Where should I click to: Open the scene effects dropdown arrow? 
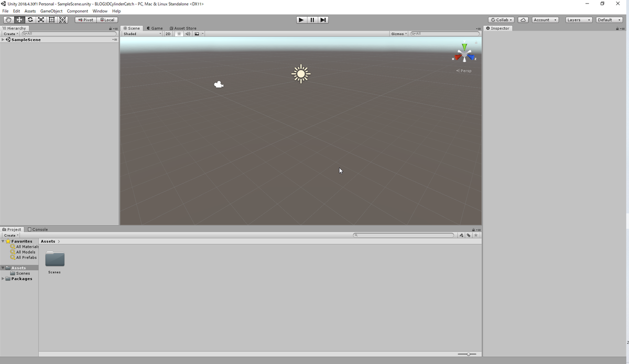point(203,34)
